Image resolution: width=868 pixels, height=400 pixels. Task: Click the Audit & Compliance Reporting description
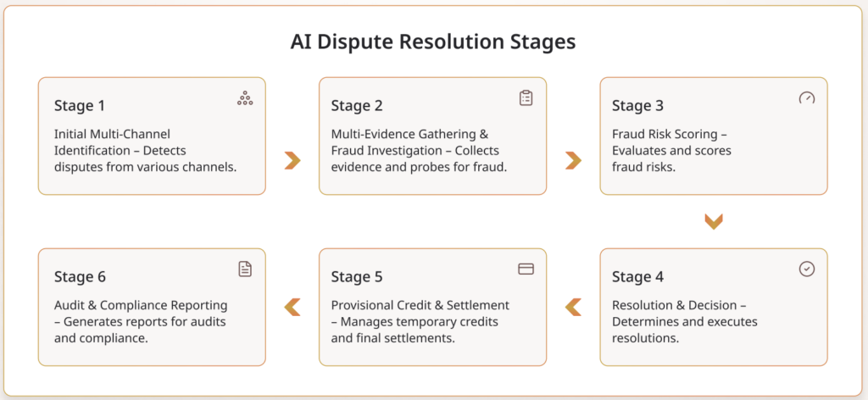point(141,321)
